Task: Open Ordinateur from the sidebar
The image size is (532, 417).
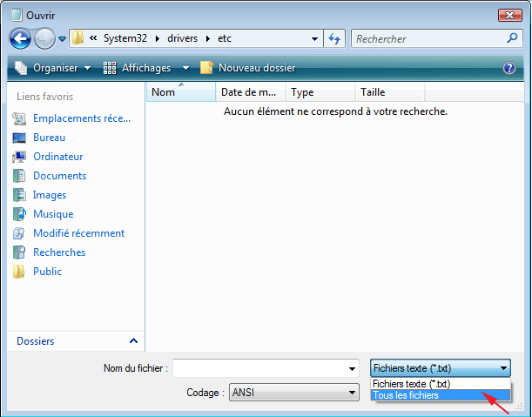Action: click(x=57, y=157)
